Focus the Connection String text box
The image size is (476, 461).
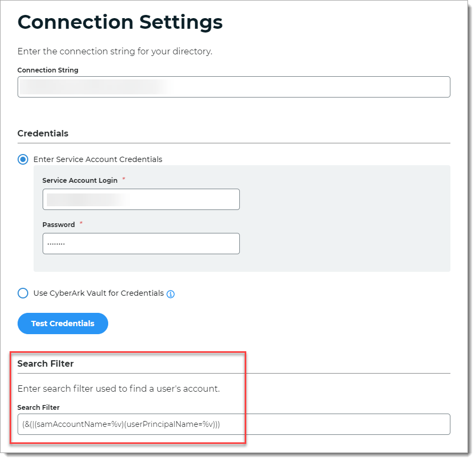tap(233, 87)
